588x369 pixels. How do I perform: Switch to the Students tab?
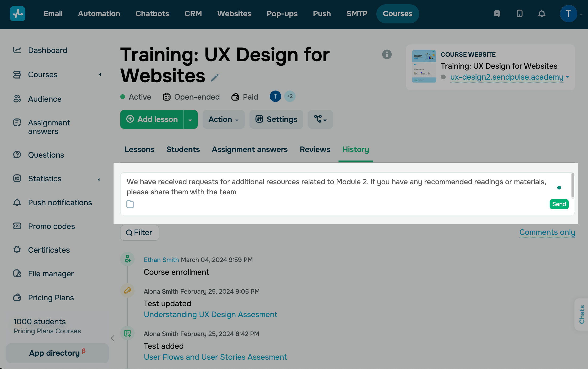pyautogui.click(x=183, y=149)
